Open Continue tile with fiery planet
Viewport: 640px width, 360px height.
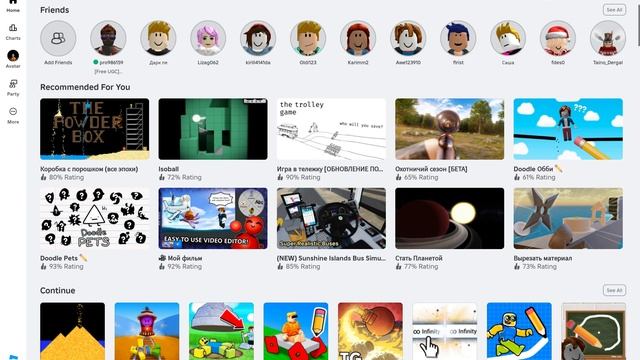tap(370, 331)
